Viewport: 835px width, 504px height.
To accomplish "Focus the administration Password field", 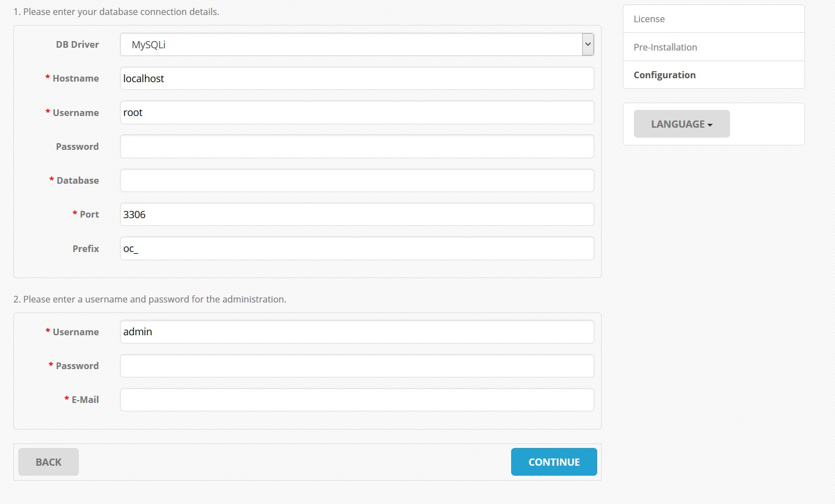I will [x=357, y=366].
